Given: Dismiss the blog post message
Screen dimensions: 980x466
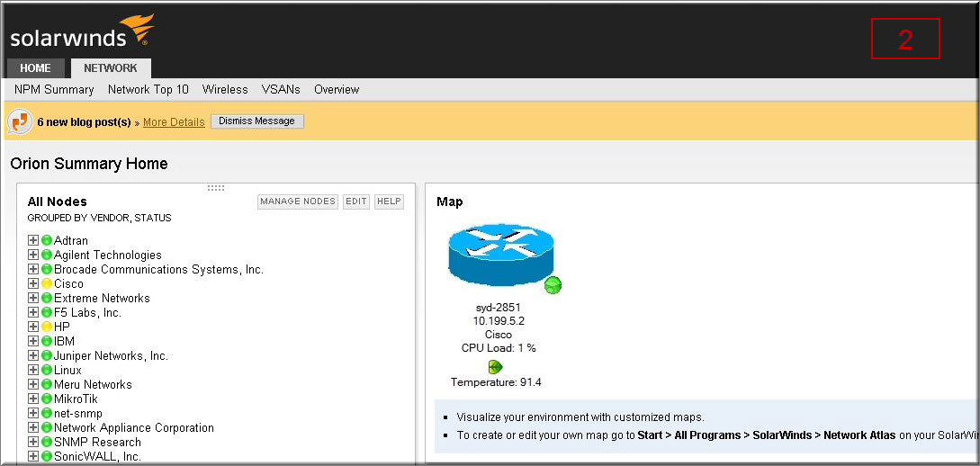Looking at the screenshot, I should click(256, 121).
